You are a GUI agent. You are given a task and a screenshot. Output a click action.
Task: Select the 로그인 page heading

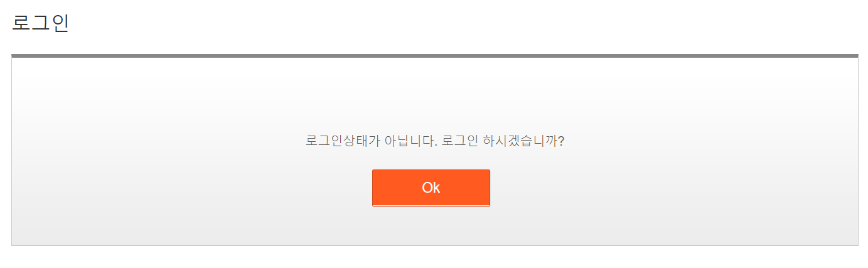(x=40, y=23)
